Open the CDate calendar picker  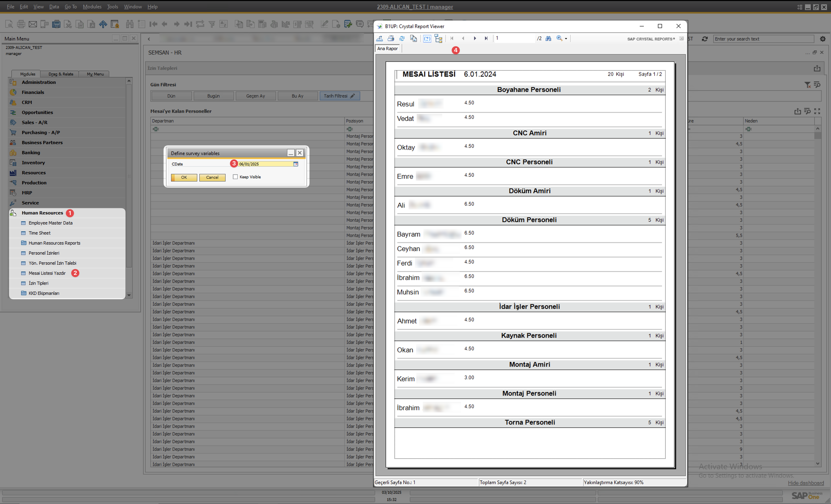coord(296,164)
